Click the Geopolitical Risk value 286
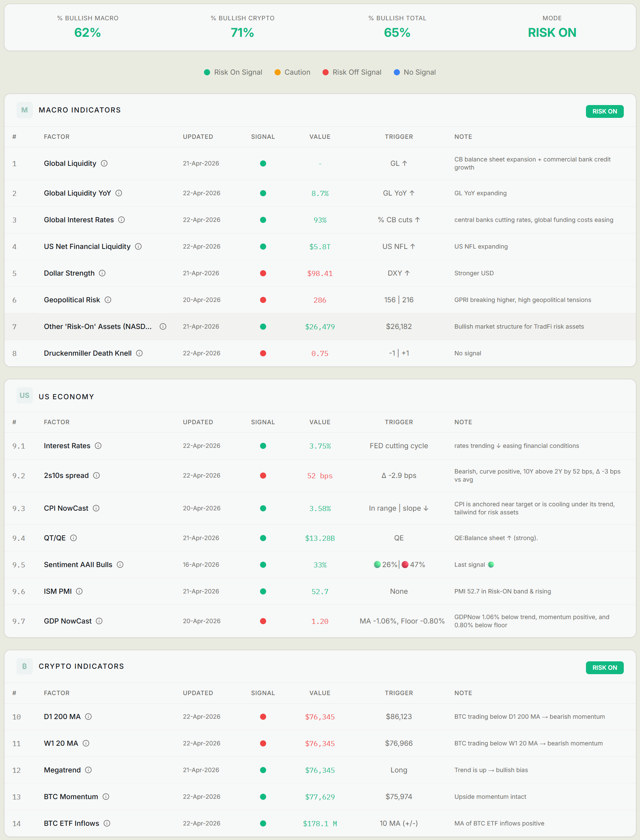 (x=320, y=300)
